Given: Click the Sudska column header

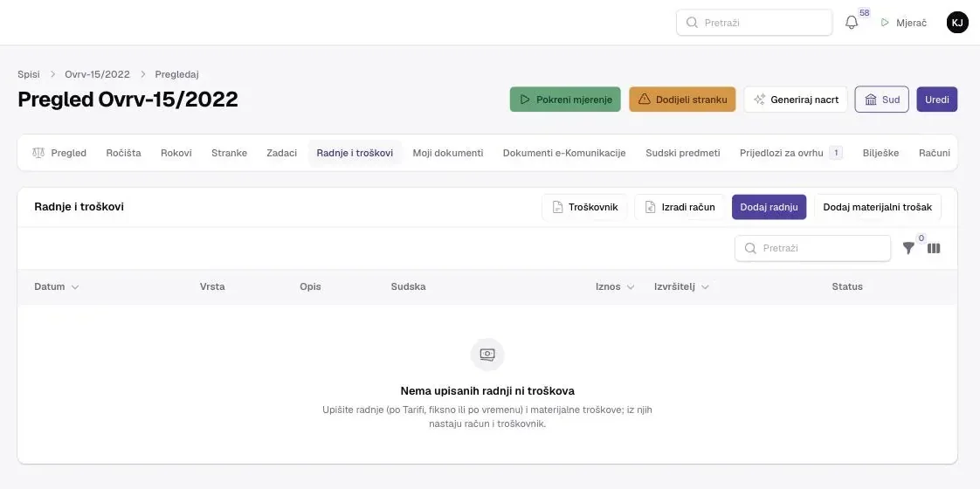Looking at the screenshot, I should pyautogui.click(x=409, y=286).
